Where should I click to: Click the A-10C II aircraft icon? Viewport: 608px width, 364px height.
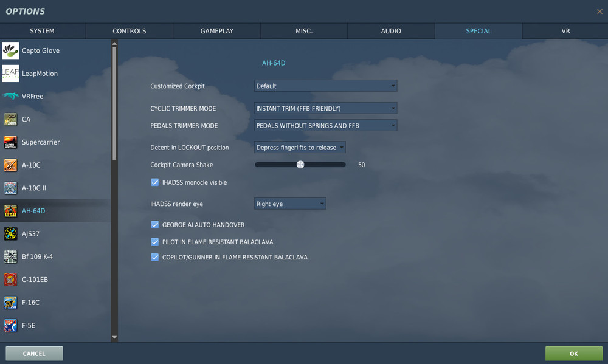point(10,188)
